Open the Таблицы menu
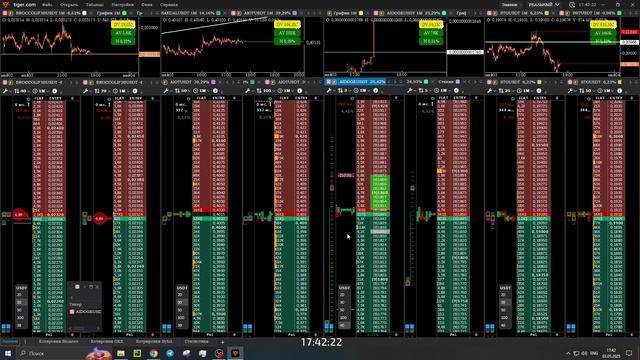This screenshot has height=360, width=640. [95, 4]
